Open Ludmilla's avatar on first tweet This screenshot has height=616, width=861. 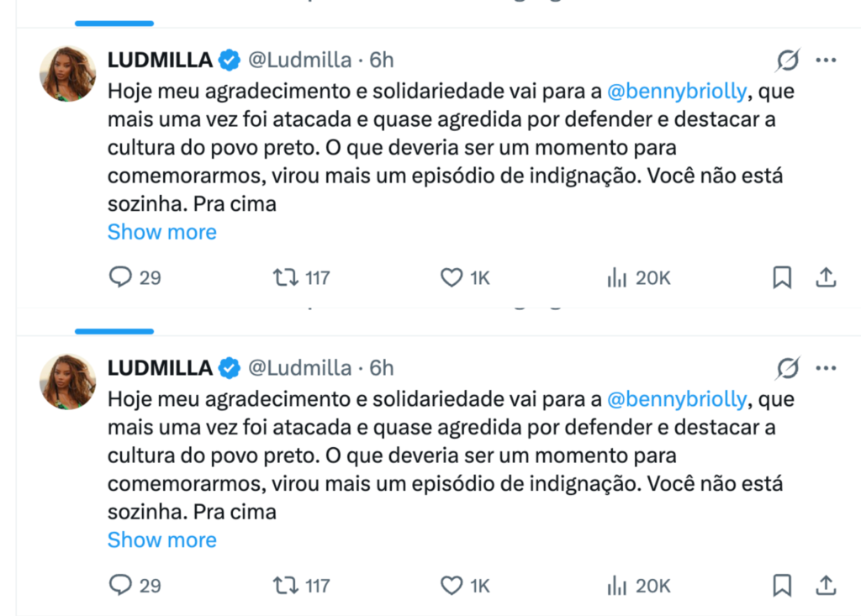(68, 73)
